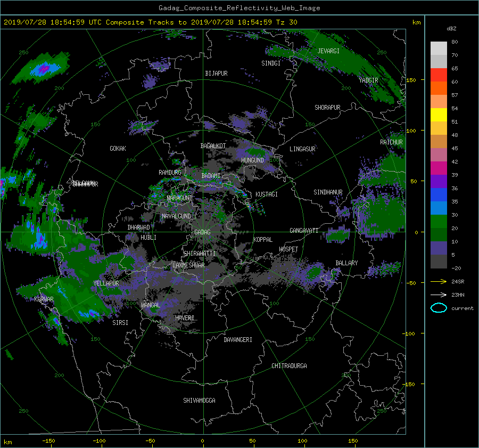Screen dimensions: 479x448
Task: Click the GADAG radar center label
Action: (202, 232)
